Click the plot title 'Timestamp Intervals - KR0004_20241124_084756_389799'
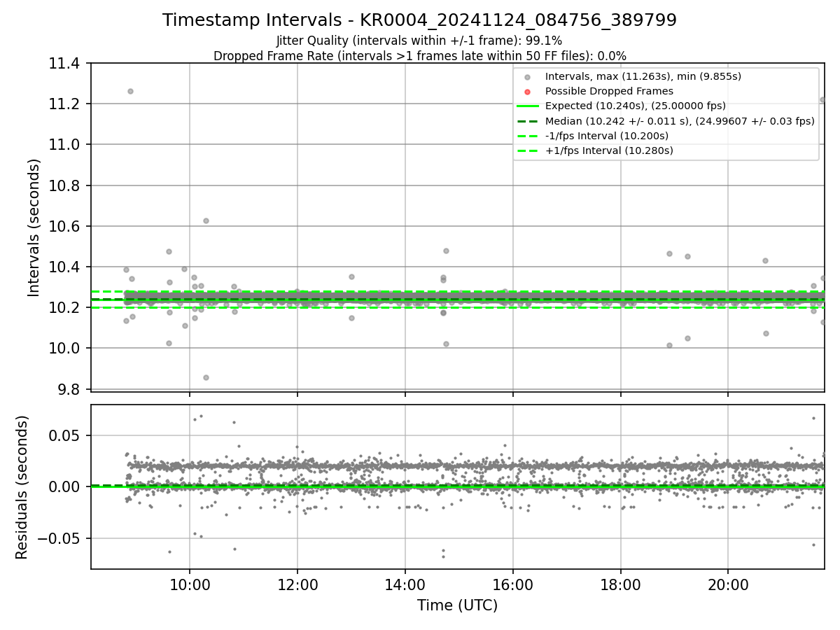 (x=419, y=20)
